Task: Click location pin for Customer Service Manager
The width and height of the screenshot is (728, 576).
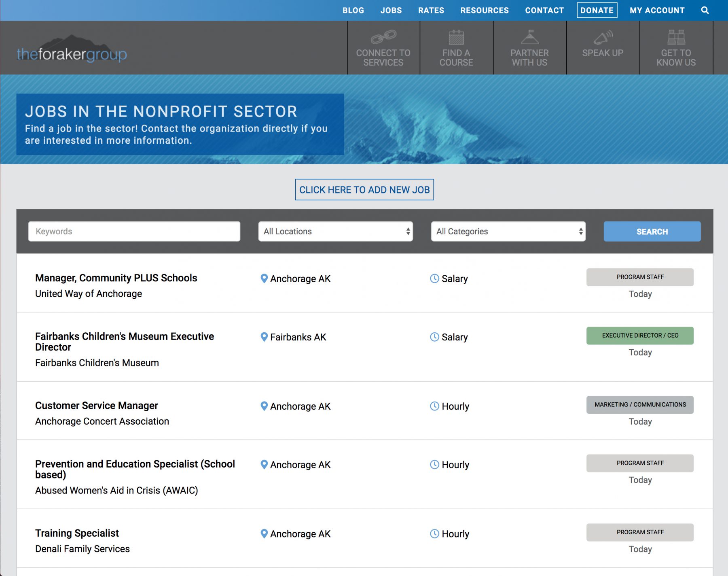Action: tap(264, 406)
